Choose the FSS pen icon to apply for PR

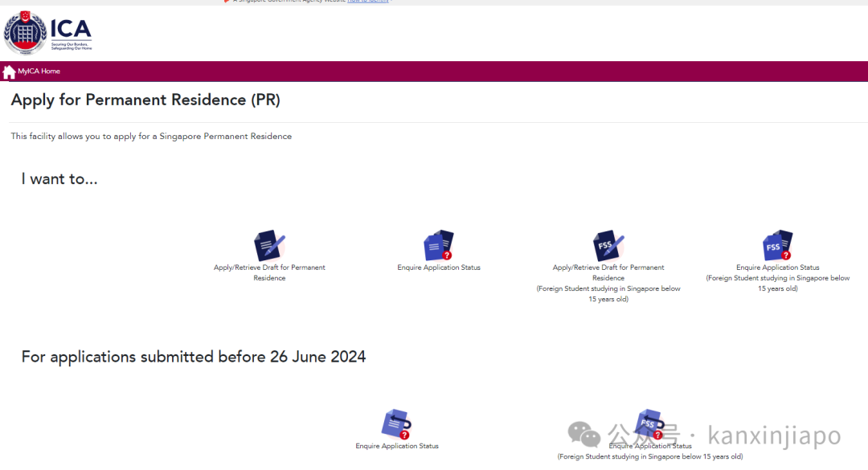point(608,245)
